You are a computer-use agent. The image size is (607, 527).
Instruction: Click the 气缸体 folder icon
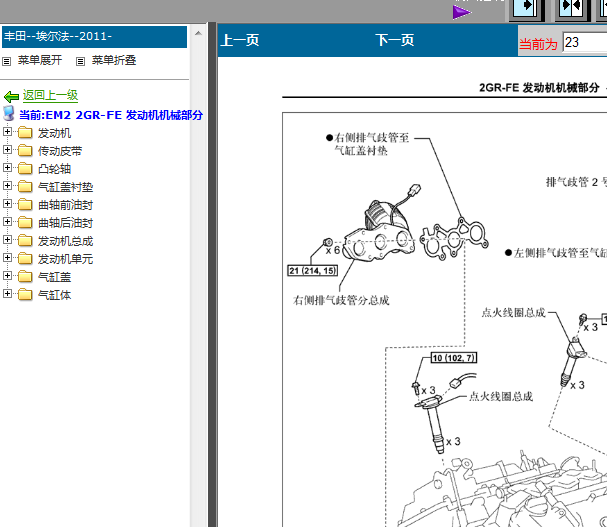25,295
